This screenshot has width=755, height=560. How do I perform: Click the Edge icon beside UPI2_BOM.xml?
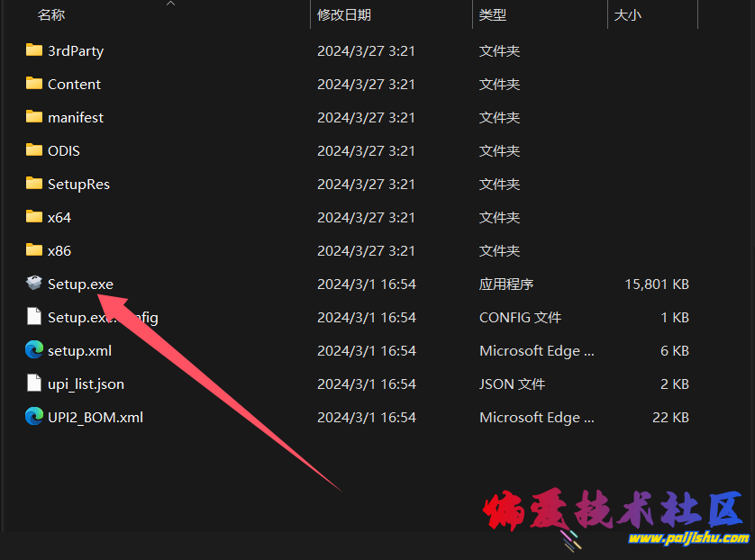coord(33,417)
